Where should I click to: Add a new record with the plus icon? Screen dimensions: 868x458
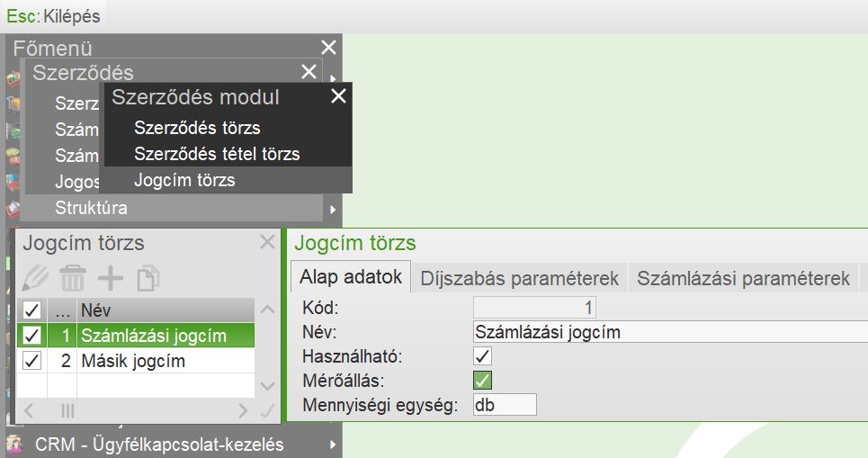(110, 278)
